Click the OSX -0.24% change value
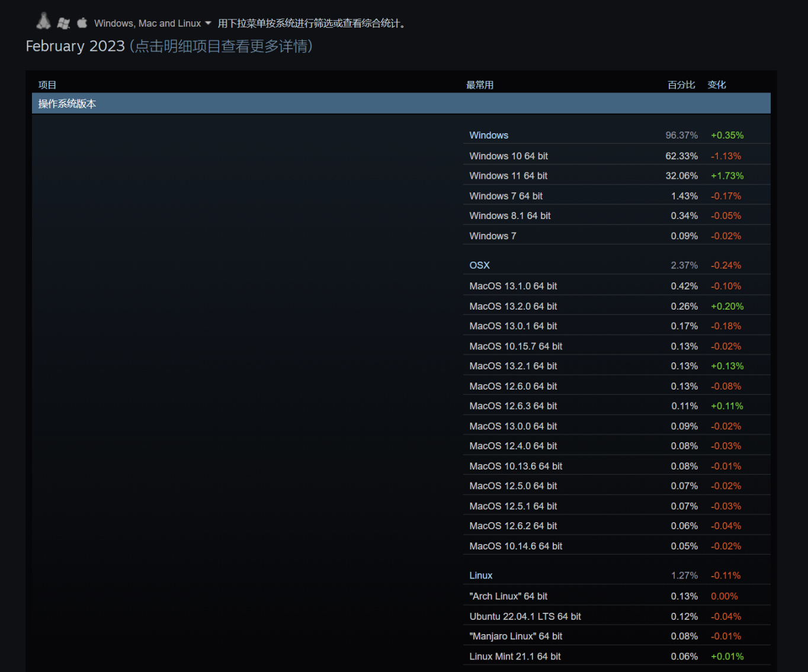This screenshot has height=672, width=808. [x=726, y=265]
